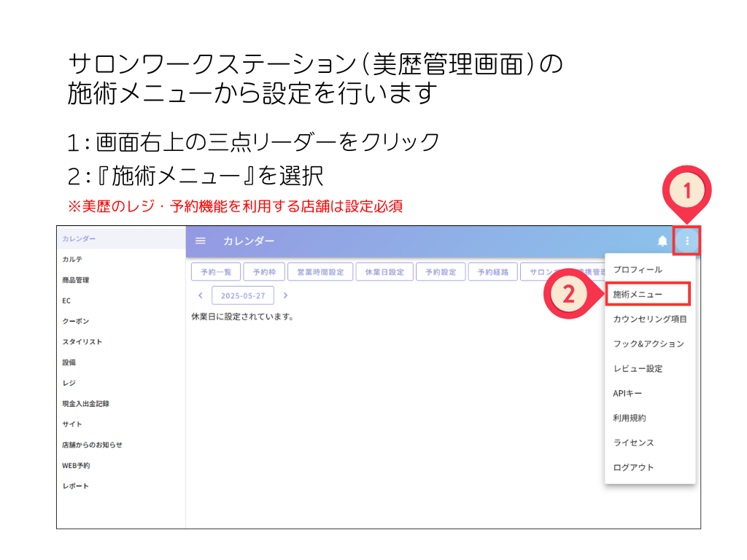Open the 予約経路 button
The image size is (747, 560).
pyautogui.click(x=493, y=272)
